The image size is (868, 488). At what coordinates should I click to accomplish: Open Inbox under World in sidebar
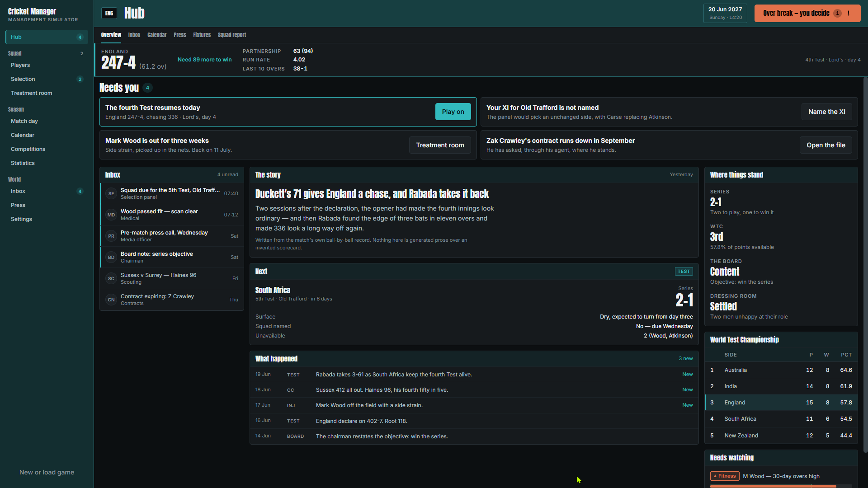click(47, 191)
